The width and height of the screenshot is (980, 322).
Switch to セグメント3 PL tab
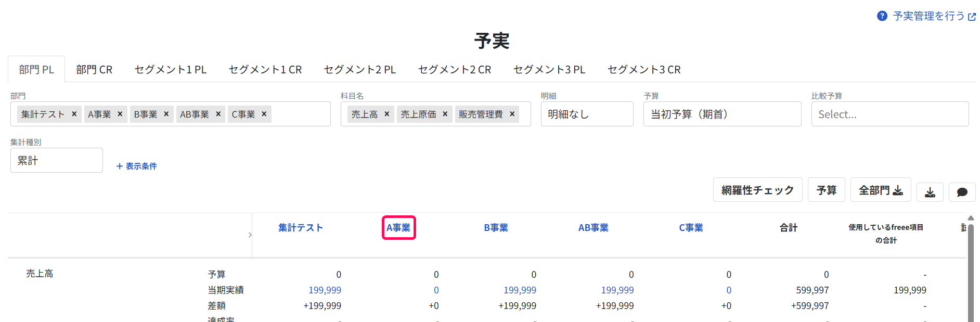(x=549, y=69)
